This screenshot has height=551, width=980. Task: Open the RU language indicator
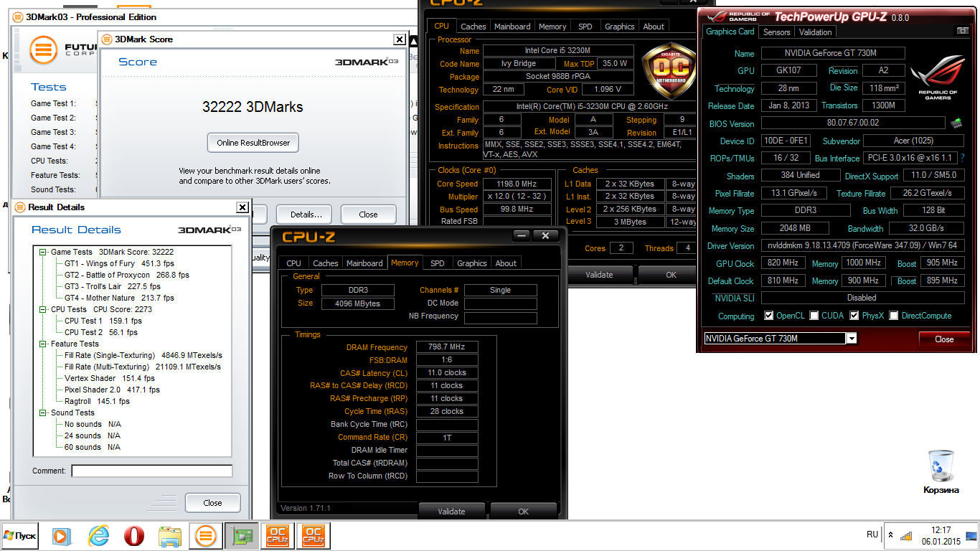click(872, 534)
